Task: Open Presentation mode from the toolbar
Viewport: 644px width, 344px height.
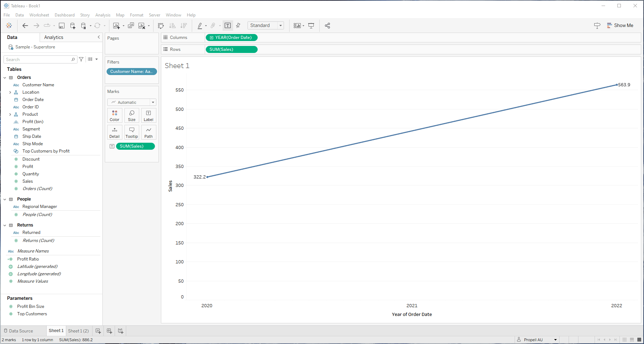Action: pos(311,26)
